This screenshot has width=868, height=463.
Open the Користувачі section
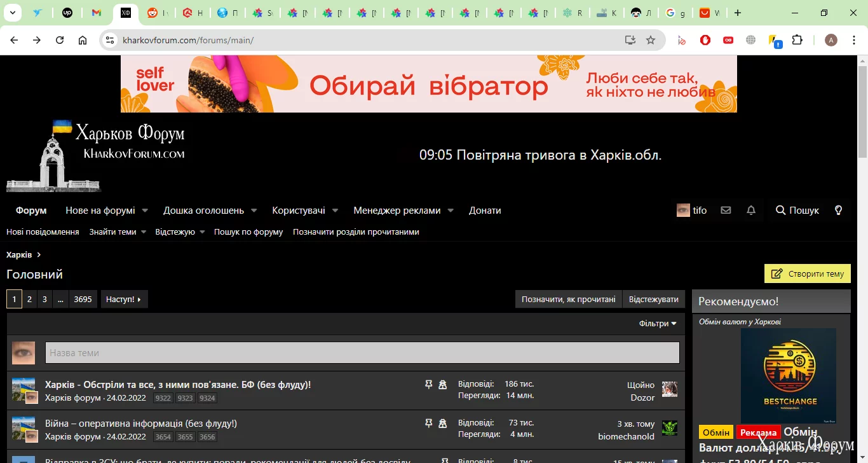[x=299, y=211]
